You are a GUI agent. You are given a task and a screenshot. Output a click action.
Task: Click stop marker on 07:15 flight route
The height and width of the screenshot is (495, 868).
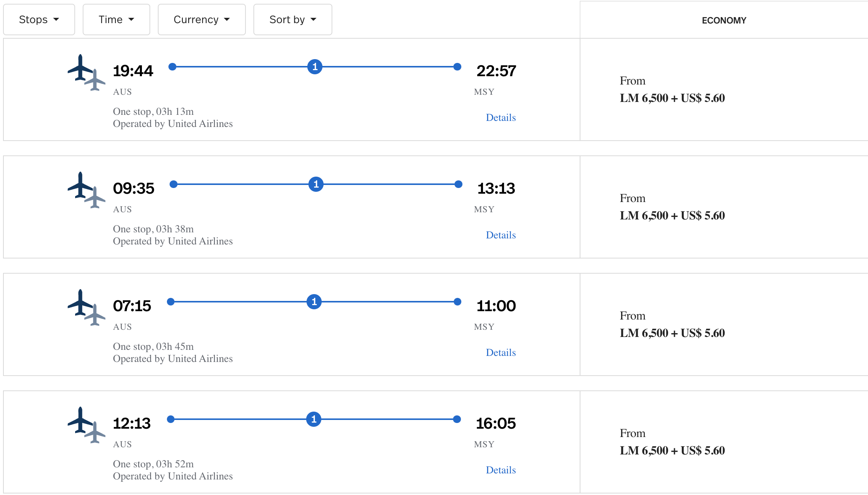click(314, 302)
